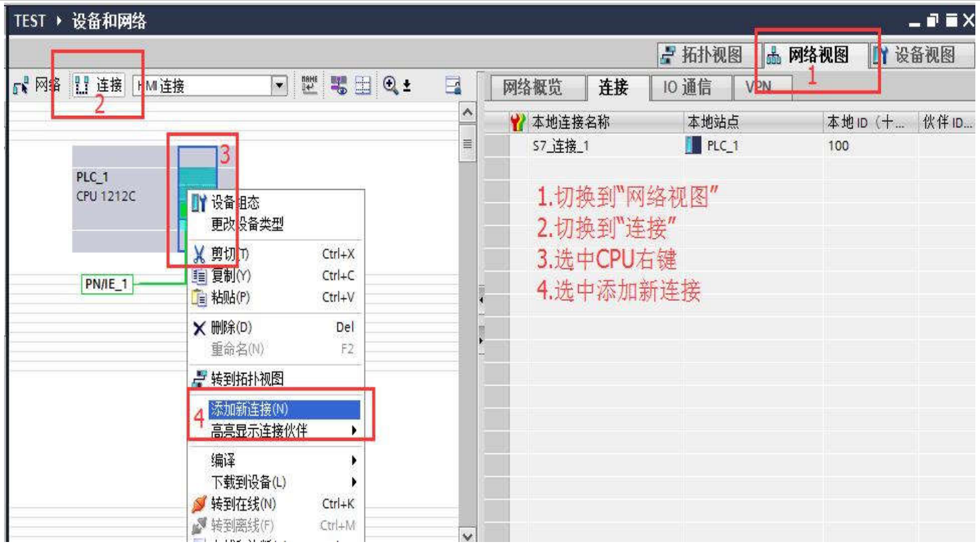Click the 连接 connections mode button
This screenshot has height=546, width=980.
(x=98, y=85)
